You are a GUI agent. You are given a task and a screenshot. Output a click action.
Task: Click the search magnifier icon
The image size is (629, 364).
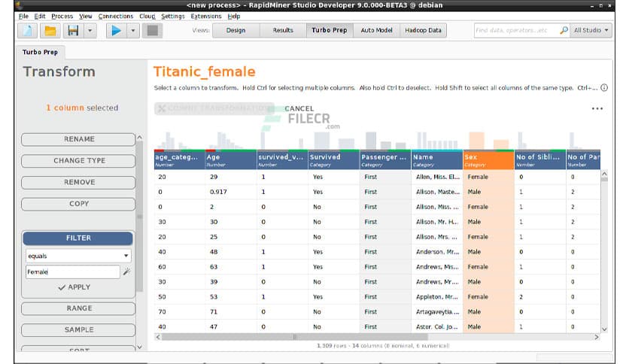coord(564,30)
